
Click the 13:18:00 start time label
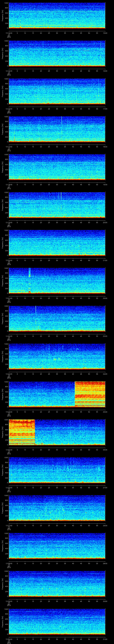click(9, 184)
